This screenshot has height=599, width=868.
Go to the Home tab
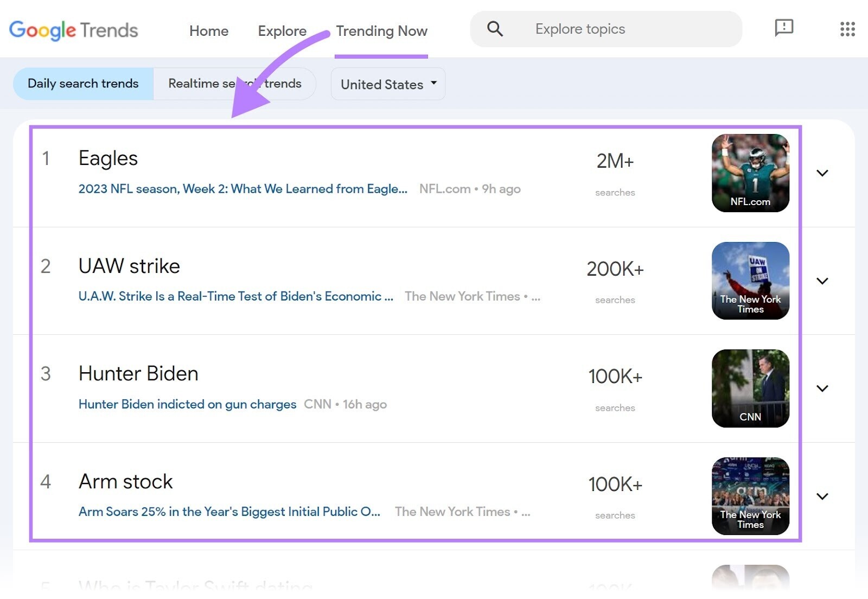209,31
